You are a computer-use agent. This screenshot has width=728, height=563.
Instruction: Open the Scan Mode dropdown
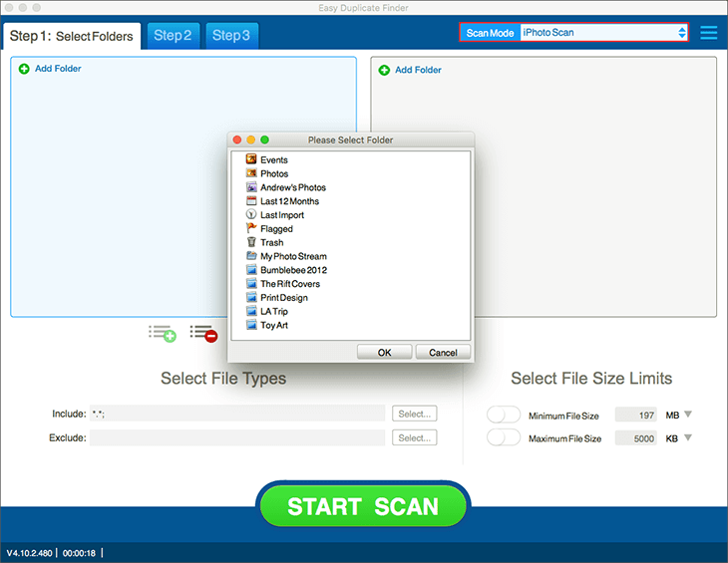pos(603,33)
